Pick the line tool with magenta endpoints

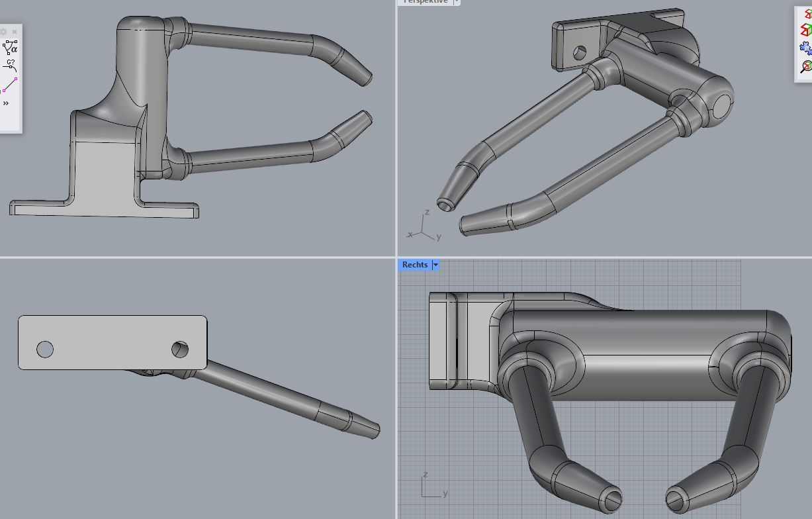[x=10, y=85]
